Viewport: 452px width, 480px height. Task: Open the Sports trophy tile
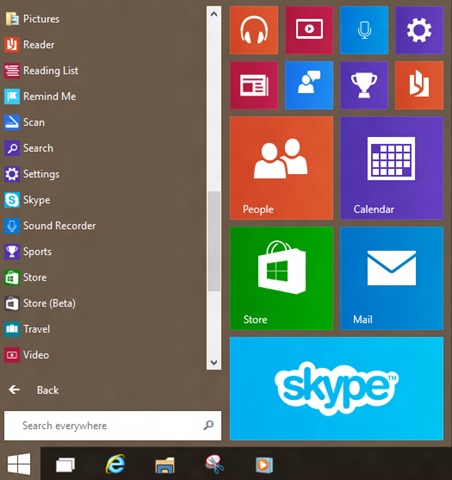point(364,85)
